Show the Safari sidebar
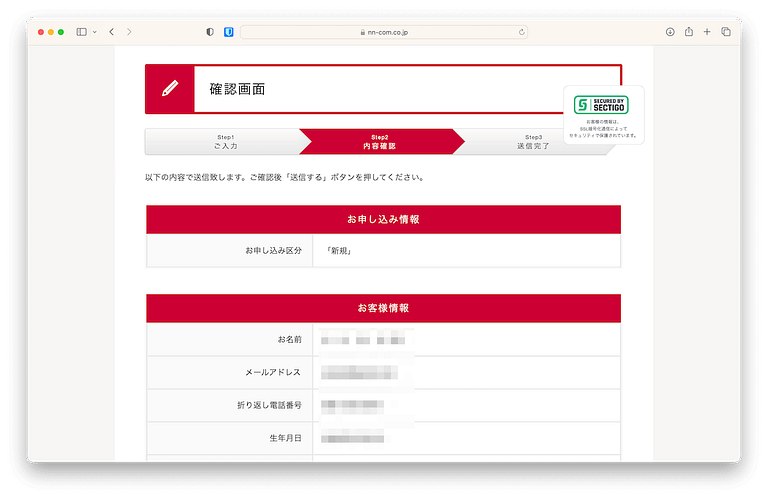 (x=81, y=32)
